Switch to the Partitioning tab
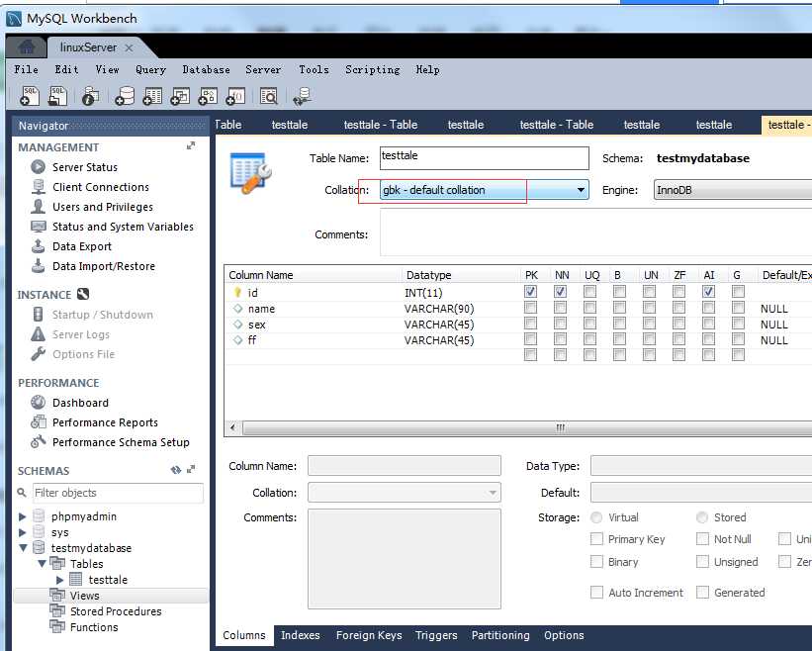 coord(500,635)
